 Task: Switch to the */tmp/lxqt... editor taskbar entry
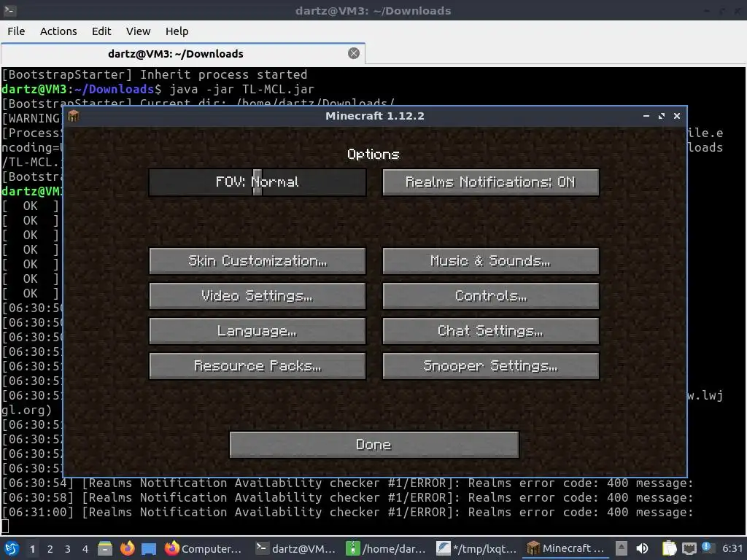(476, 548)
